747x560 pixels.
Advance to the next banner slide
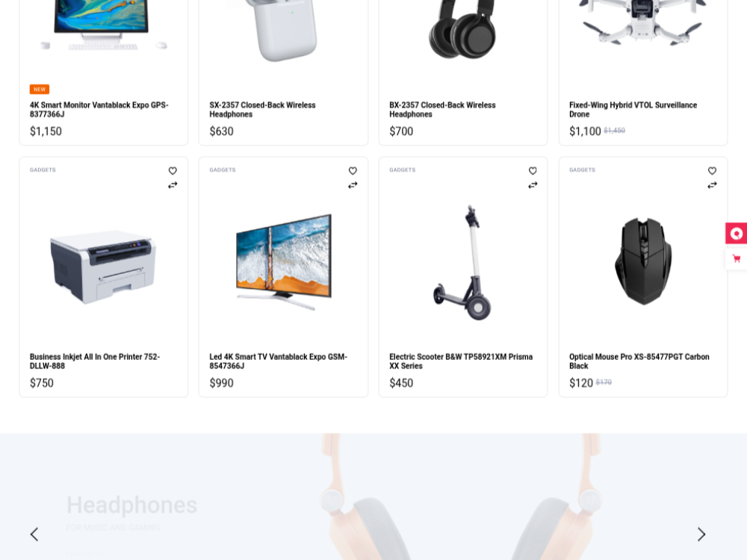pyautogui.click(x=701, y=535)
